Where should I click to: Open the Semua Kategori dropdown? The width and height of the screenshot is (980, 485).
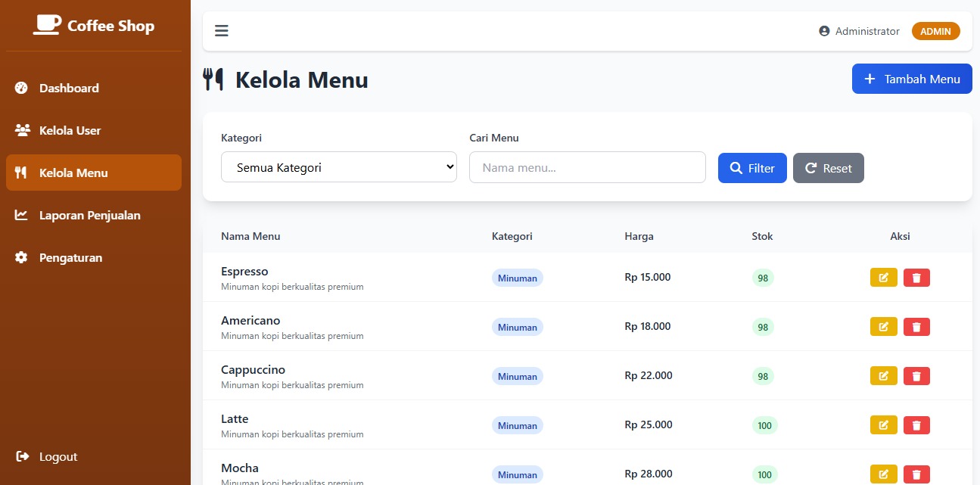338,167
